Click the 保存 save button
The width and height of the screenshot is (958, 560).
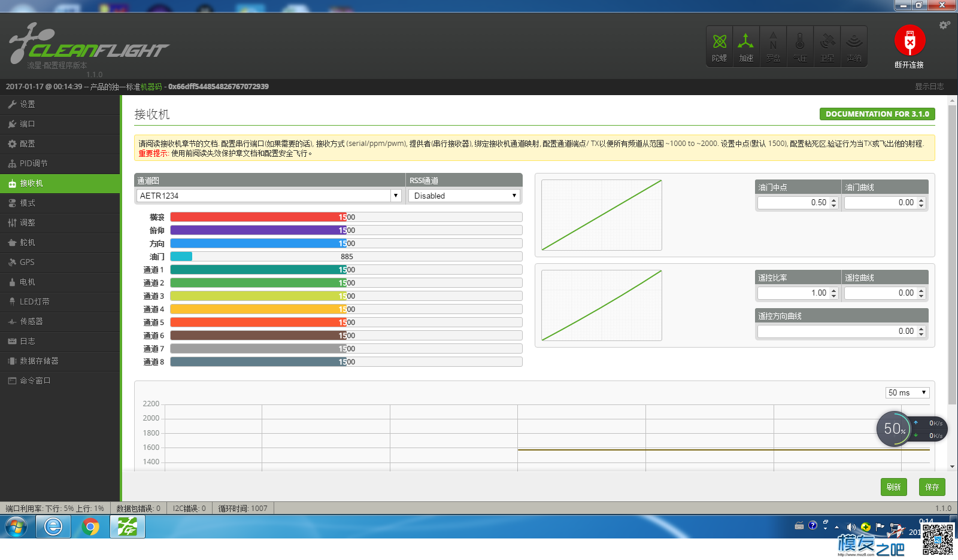[x=932, y=487]
